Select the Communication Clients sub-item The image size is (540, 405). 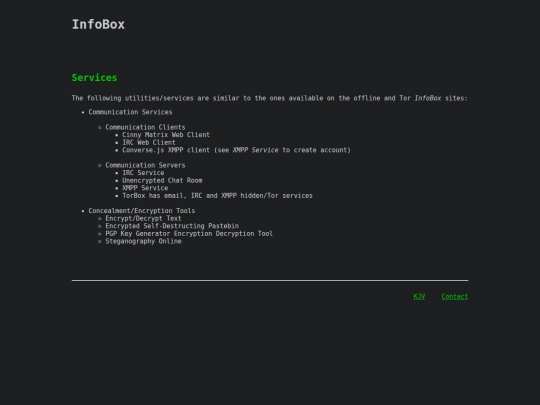point(145,127)
